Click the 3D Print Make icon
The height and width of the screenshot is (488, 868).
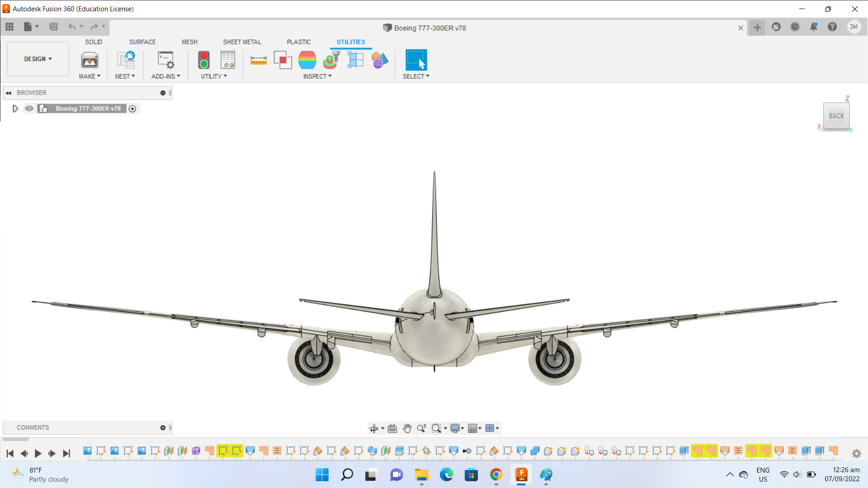pos(90,60)
